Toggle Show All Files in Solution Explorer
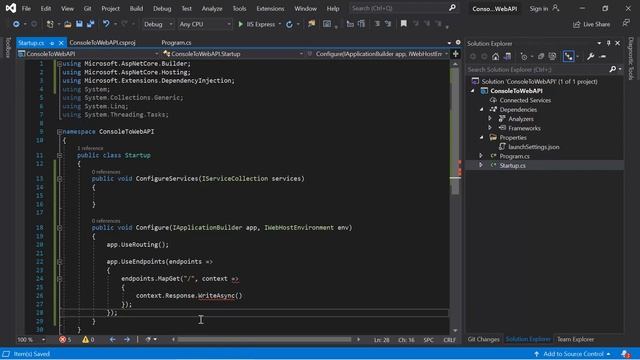 tap(552, 57)
